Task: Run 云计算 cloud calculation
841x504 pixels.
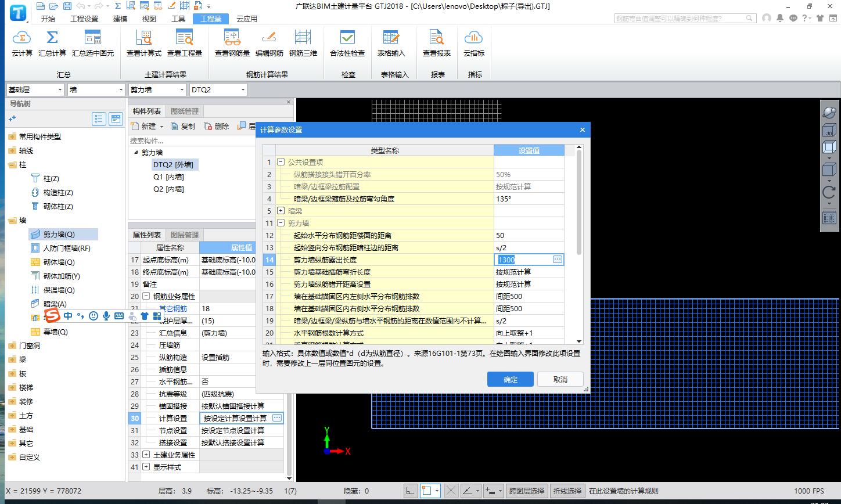Action: [x=22, y=44]
